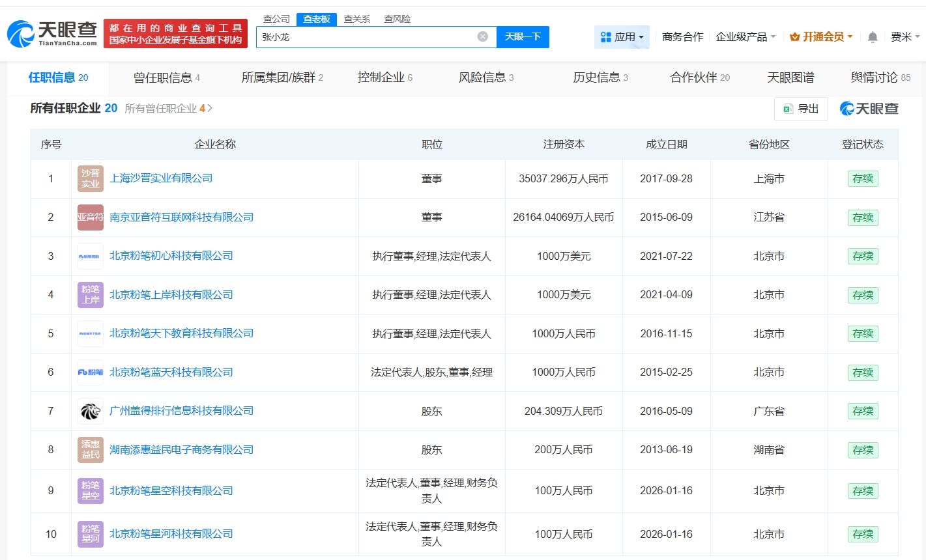Image resolution: width=926 pixels, height=560 pixels.
Task: Expand the 费米 user account menu
Action: [905, 37]
